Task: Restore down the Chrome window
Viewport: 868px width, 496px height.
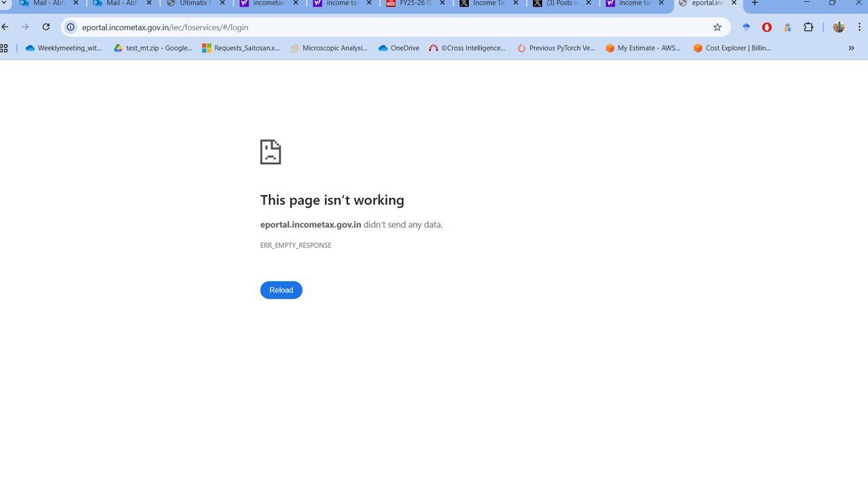Action: [x=833, y=3]
